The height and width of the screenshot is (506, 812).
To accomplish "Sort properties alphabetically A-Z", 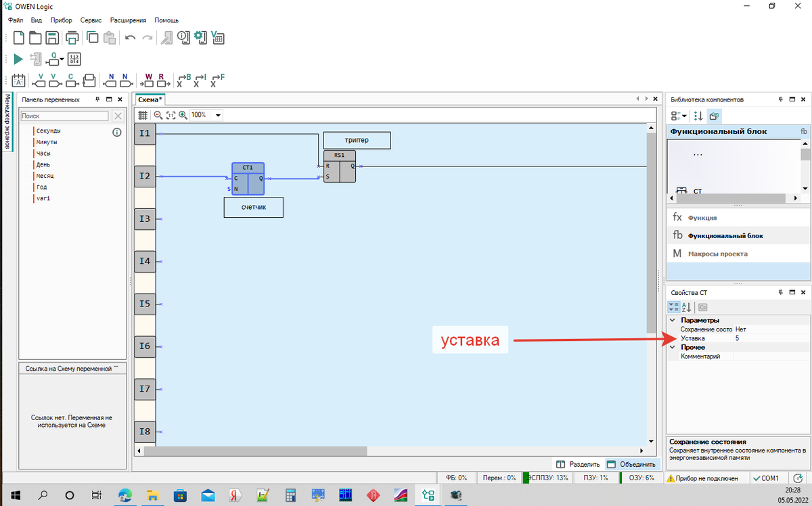I will [686, 307].
